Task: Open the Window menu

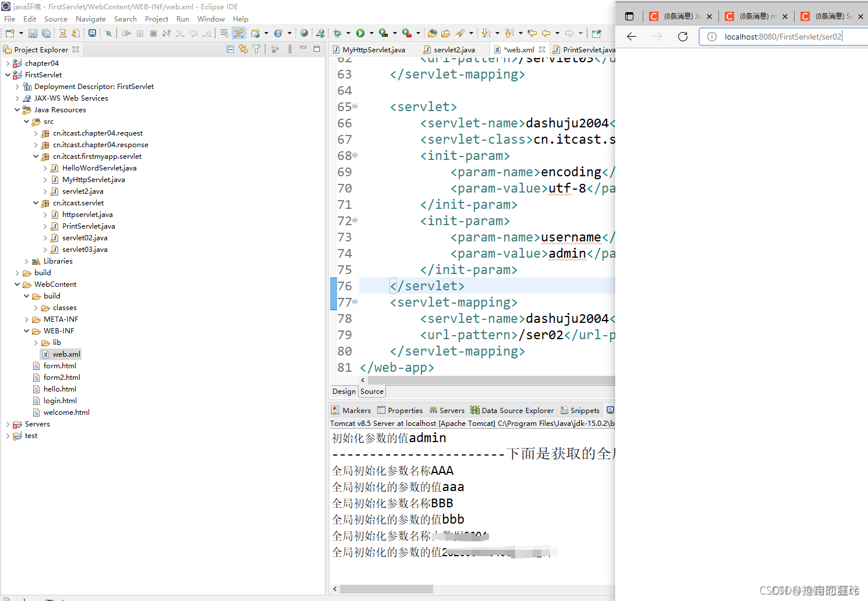Action: click(211, 19)
